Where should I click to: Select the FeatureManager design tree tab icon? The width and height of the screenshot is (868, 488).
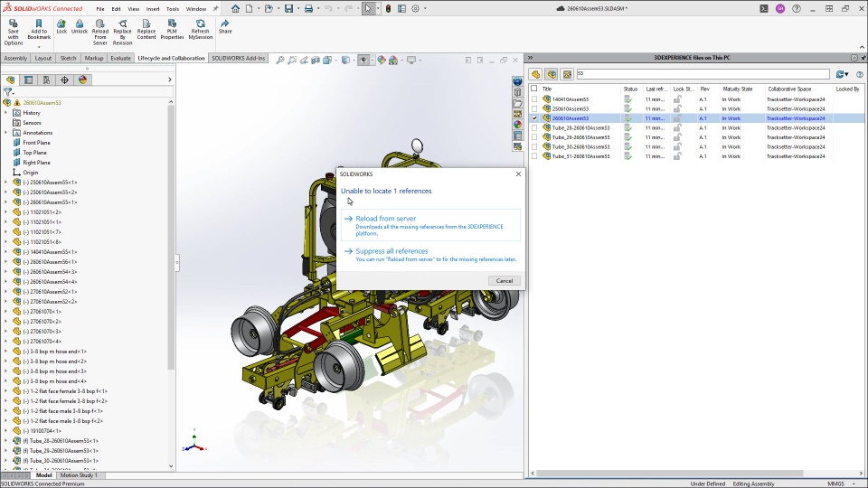pyautogui.click(x=11, y=80)
